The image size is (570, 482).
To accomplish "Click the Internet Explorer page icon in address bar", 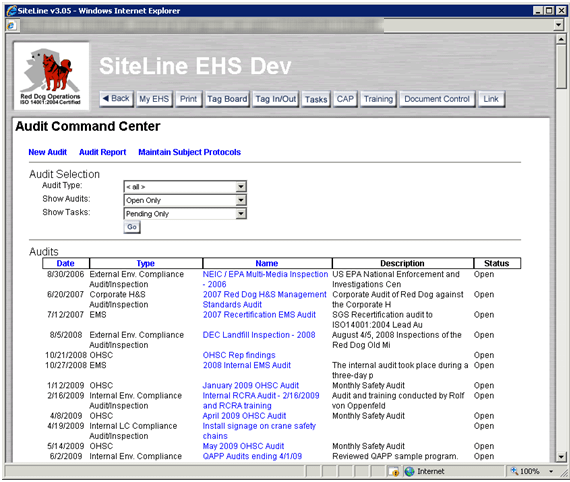I will pos(11,25).
